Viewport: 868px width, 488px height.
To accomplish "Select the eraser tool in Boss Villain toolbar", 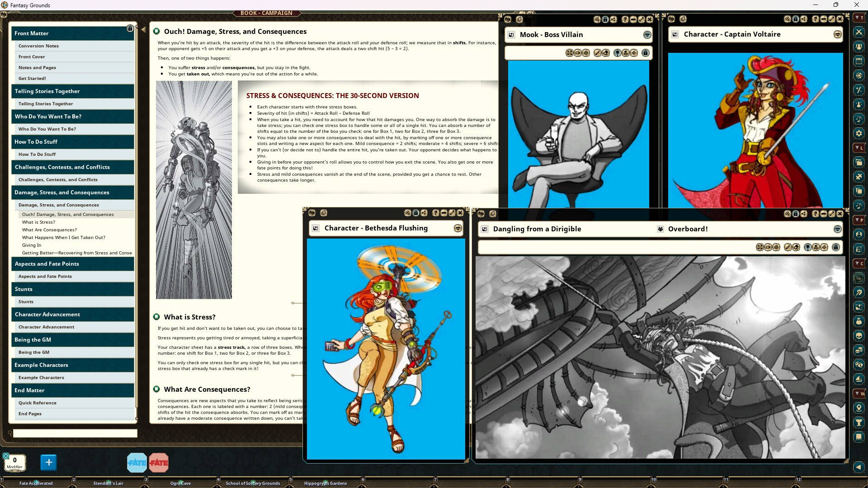I will pyautogui.click(x=606, y=53).
